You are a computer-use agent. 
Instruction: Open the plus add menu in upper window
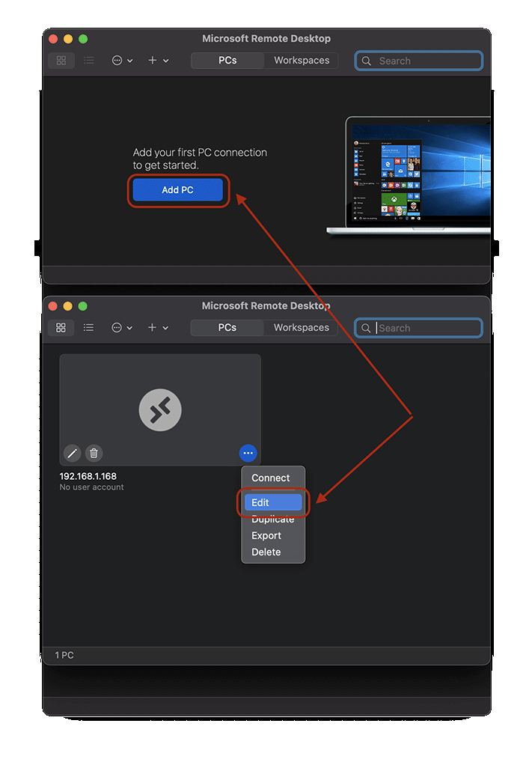[158, 61]
